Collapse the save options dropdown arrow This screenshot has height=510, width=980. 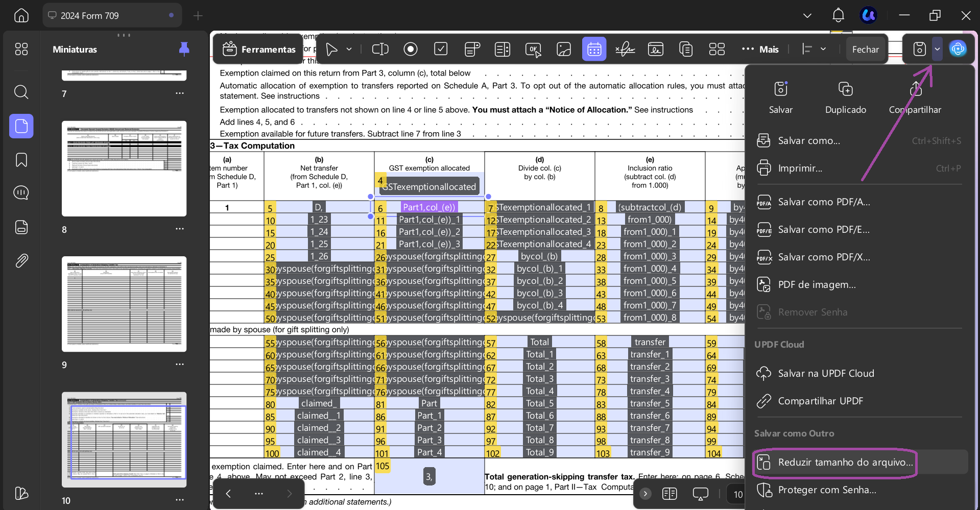click(937, 49)
